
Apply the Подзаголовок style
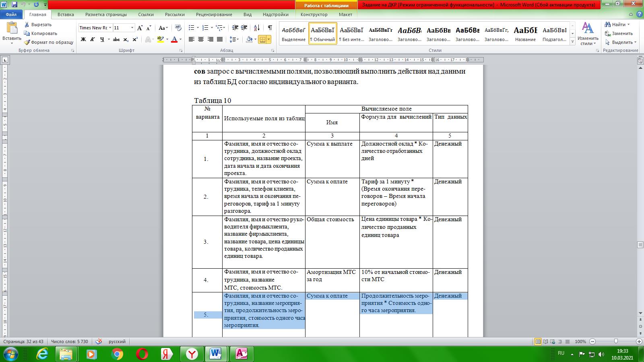point(554,33)
